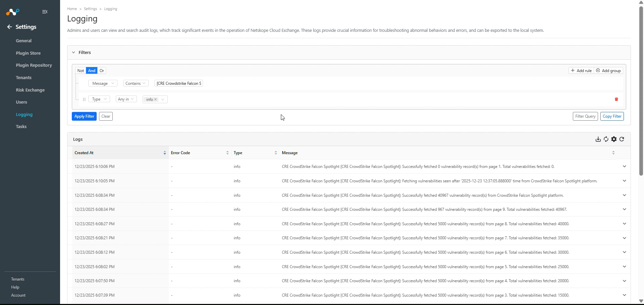Open the Users settings page
This screenshot has width=644, height=305.
(x=21, y=102)
